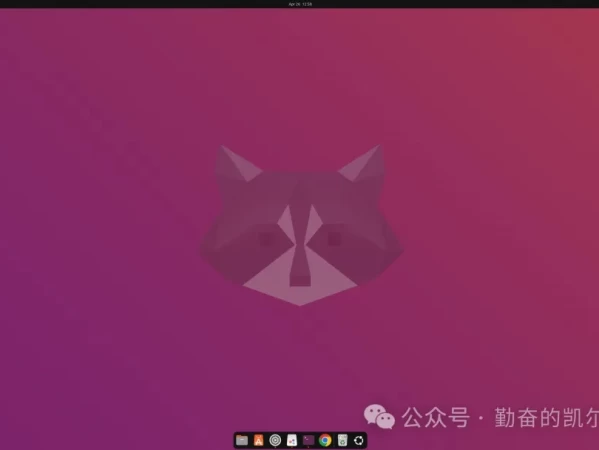Launch the Terminal from the dock
599x450 pixels.
[308, 440]
